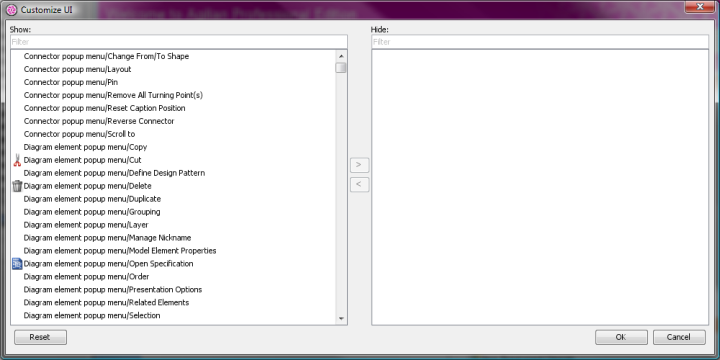Click the Show list scroll down arrow

[x=341, y=318]
